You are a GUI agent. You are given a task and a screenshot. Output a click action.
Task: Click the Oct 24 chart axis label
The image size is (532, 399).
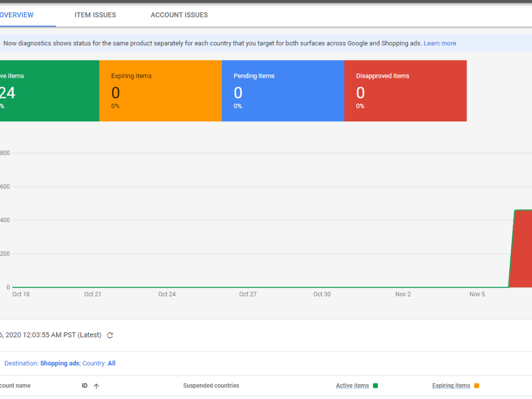click(x=167, y=295)
